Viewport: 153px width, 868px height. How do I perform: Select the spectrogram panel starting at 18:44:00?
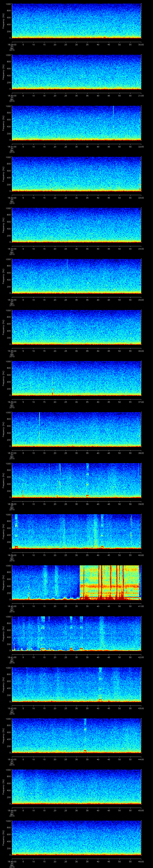pos(76,786)
